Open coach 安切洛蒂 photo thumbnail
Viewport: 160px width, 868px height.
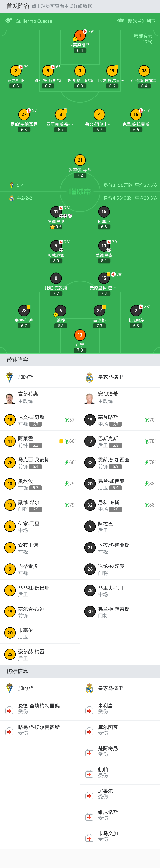(x=89, y=398)
